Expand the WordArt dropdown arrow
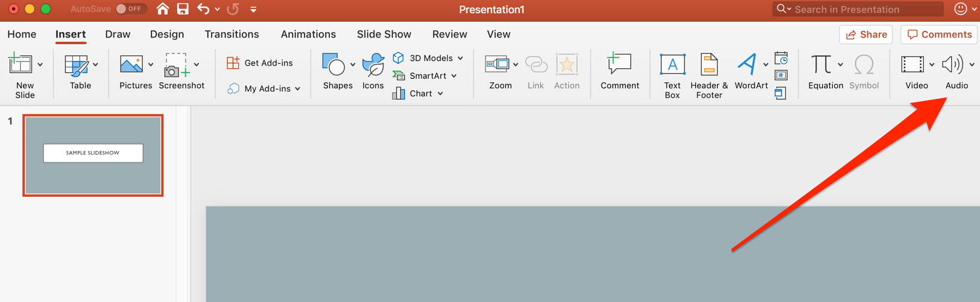Screen dimensions: 980x302 (x=766, y=65)
